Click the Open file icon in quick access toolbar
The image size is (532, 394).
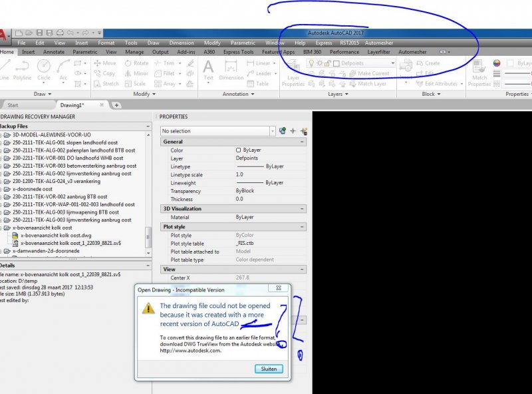tap(29, 33)
